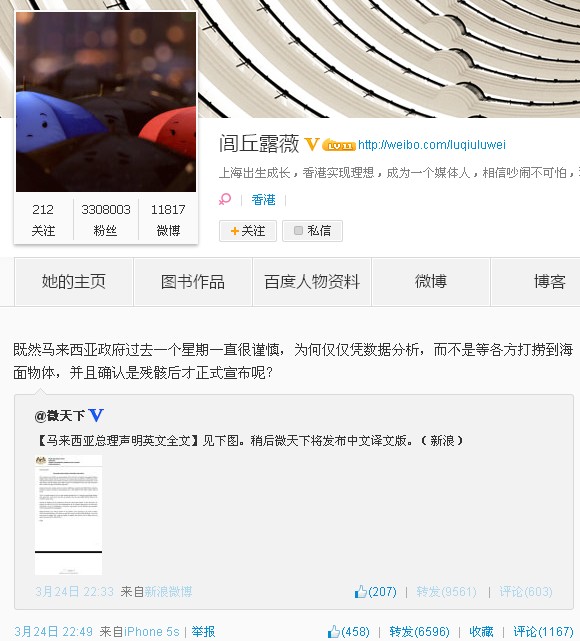Click the 私信 private message button
This screenshot has height=641, width=580.
click(x=312, y=231)
